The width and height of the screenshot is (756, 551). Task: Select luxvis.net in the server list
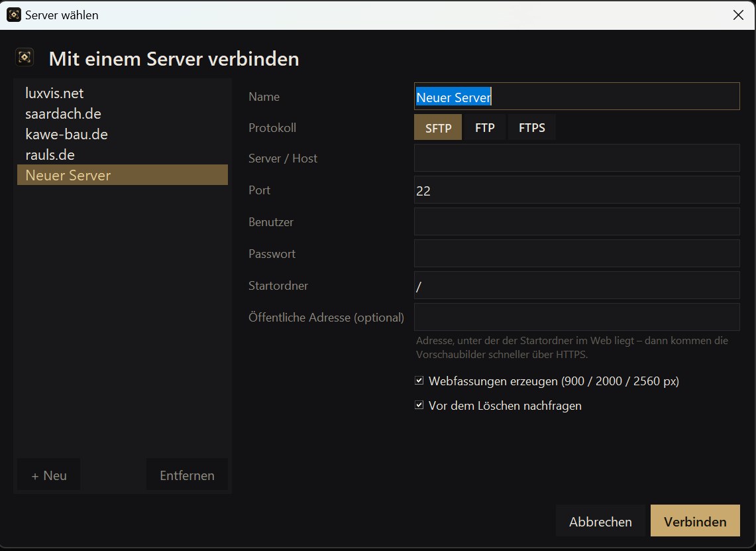tap(123, 93)
